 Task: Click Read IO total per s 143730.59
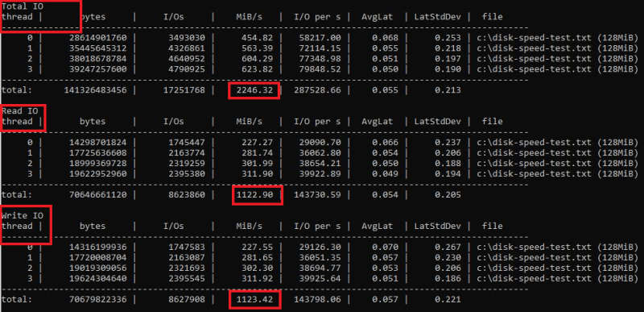coord(318,195)
